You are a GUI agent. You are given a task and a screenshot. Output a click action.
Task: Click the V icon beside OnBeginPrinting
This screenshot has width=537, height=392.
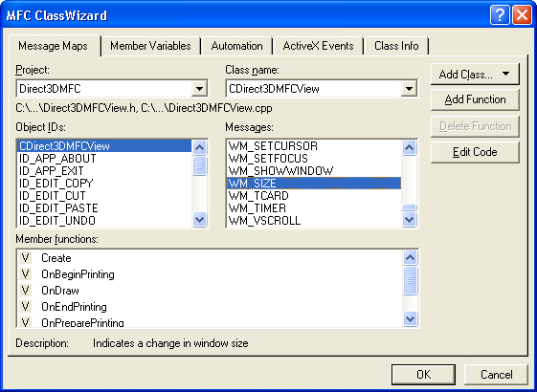[x=25, y=274]
